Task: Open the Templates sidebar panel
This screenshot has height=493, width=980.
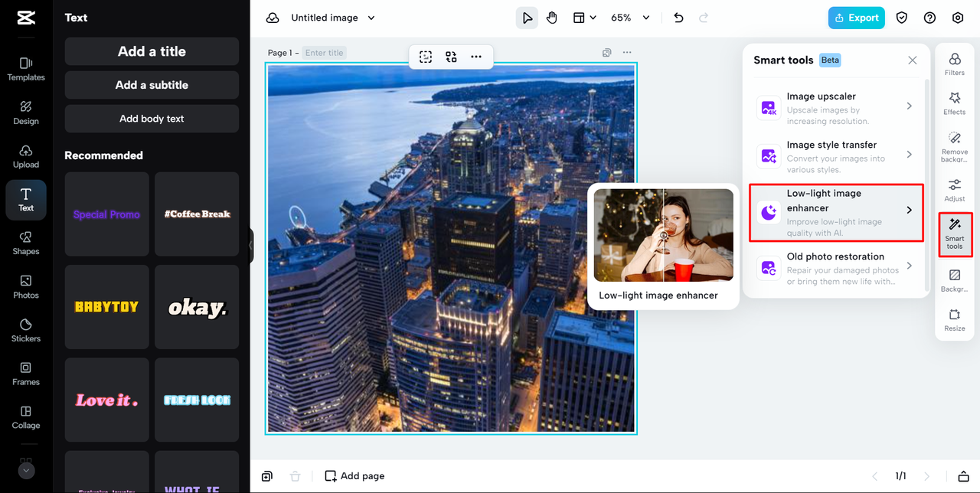Action: coord(26,68)
